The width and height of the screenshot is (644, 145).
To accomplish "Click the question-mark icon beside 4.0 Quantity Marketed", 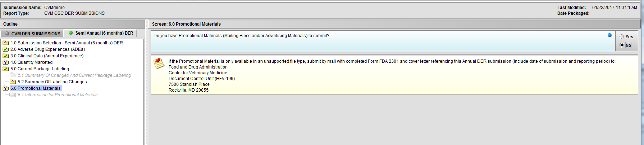I will tap(6, 62).
